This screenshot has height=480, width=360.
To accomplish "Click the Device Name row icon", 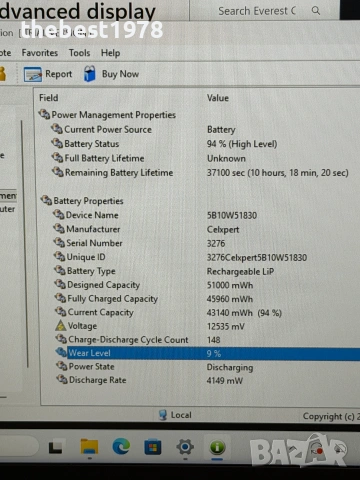I will click(58, 214).
